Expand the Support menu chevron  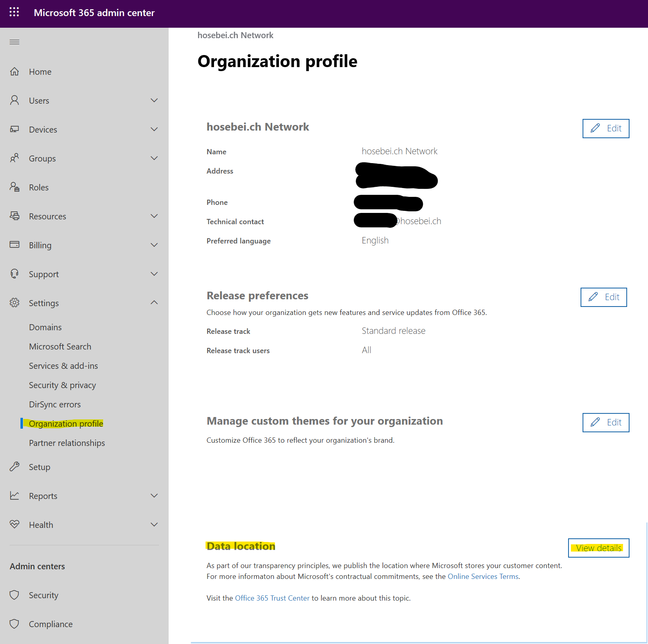pos(154,274)
